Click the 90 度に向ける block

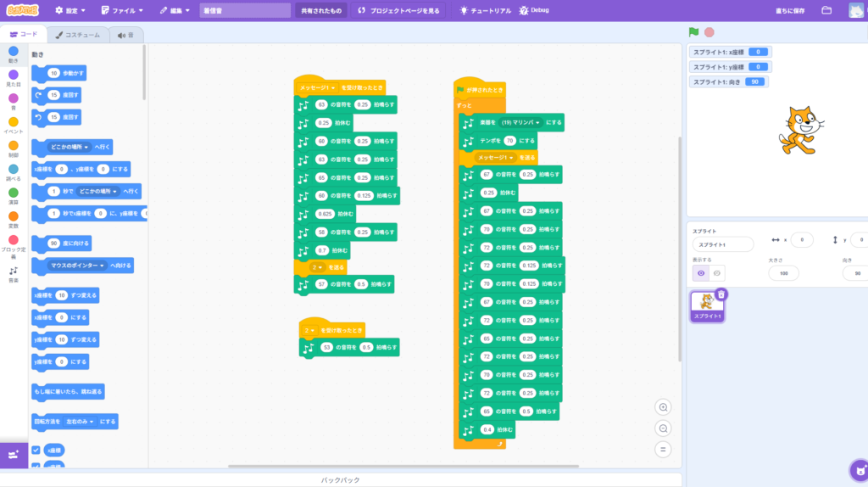(61, 243)
